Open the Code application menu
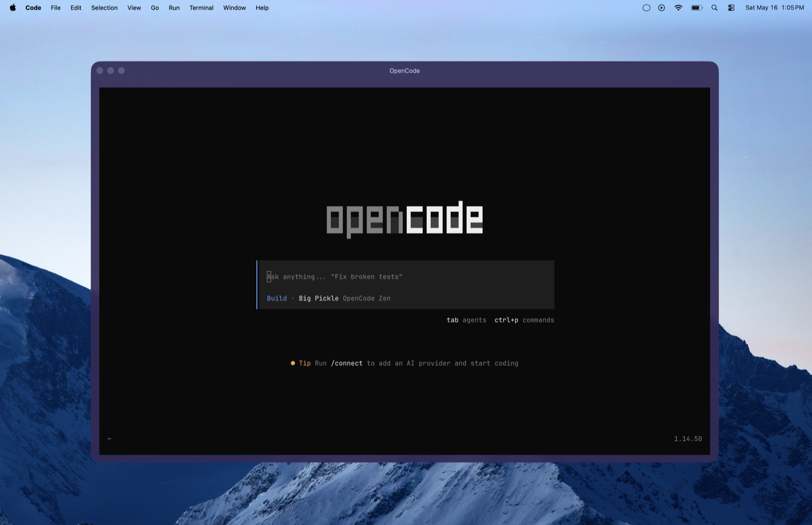Image resolution: width=812 pixels, height=525 pixels. click(33, 8)
